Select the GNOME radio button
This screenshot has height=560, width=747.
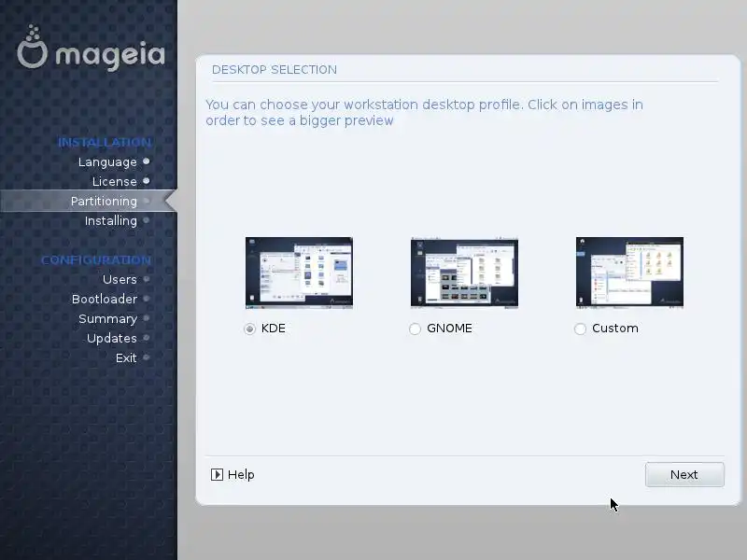415,329
